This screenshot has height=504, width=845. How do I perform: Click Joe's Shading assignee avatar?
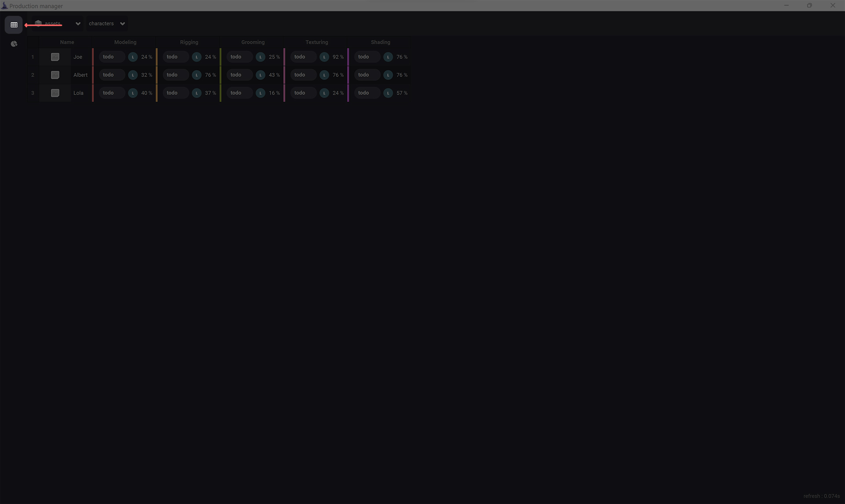click(x=388, y=57)
